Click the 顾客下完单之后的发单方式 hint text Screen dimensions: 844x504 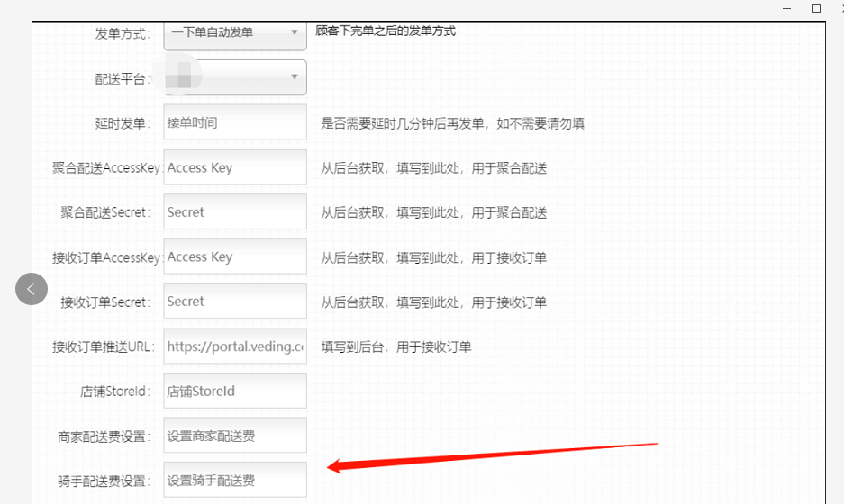pos(386,31)
